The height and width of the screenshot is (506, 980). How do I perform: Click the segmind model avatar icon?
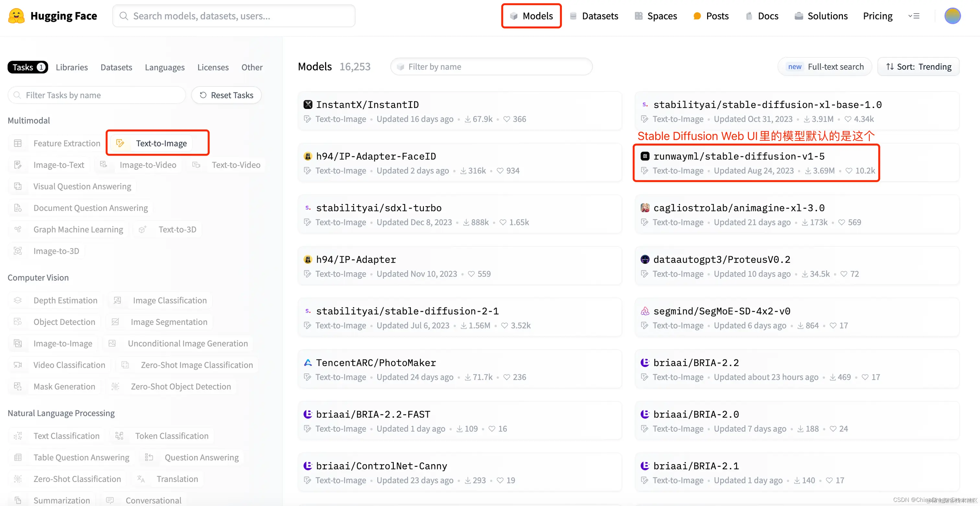pyautogui.click(x=645, y=311)
